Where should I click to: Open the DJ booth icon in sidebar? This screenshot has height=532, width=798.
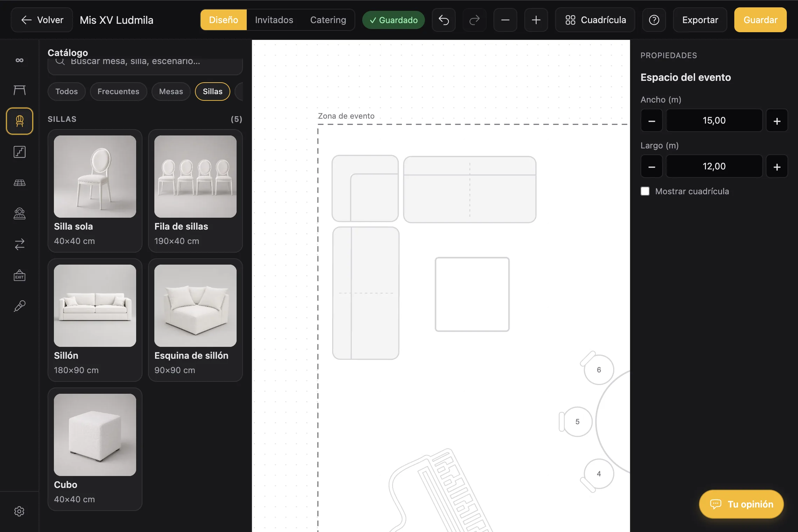coord(20,213)
